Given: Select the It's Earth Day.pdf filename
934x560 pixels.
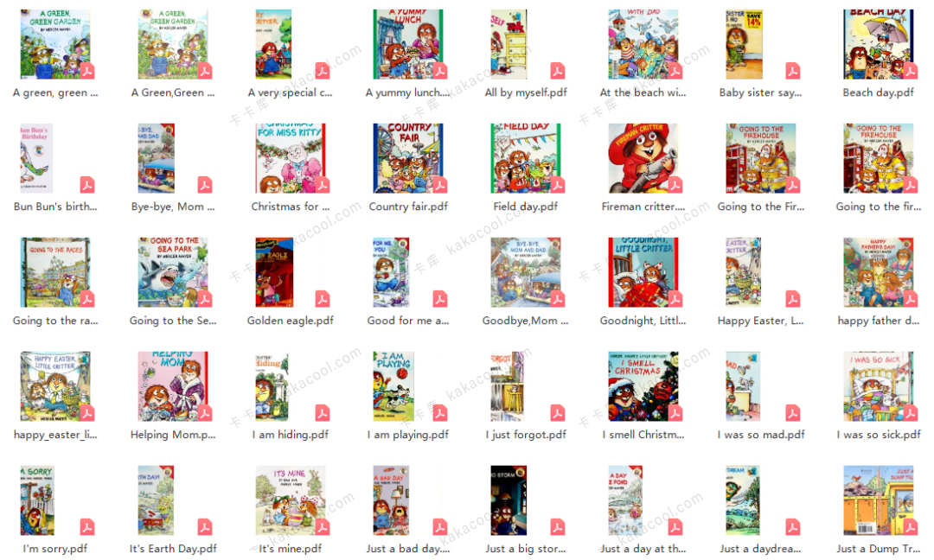Looking at the screenshot, I should tap(173, 549).
